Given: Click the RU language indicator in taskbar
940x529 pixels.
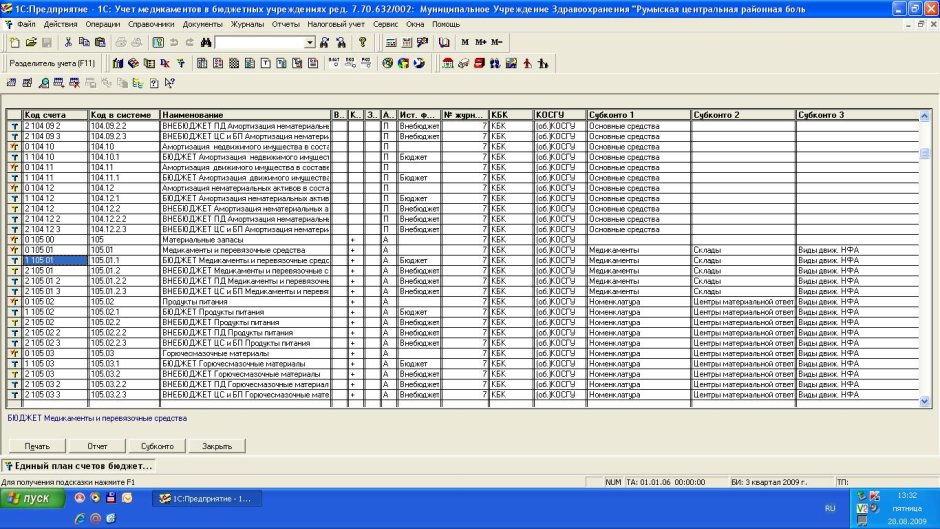Looking at the screenshot, I should [x=830, y=508].
